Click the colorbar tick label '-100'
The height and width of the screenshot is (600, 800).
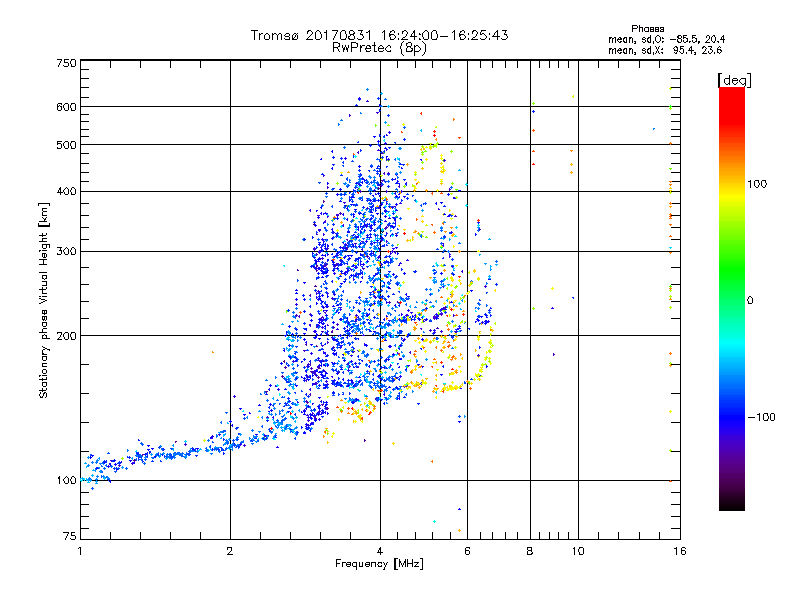pos(761,417)
